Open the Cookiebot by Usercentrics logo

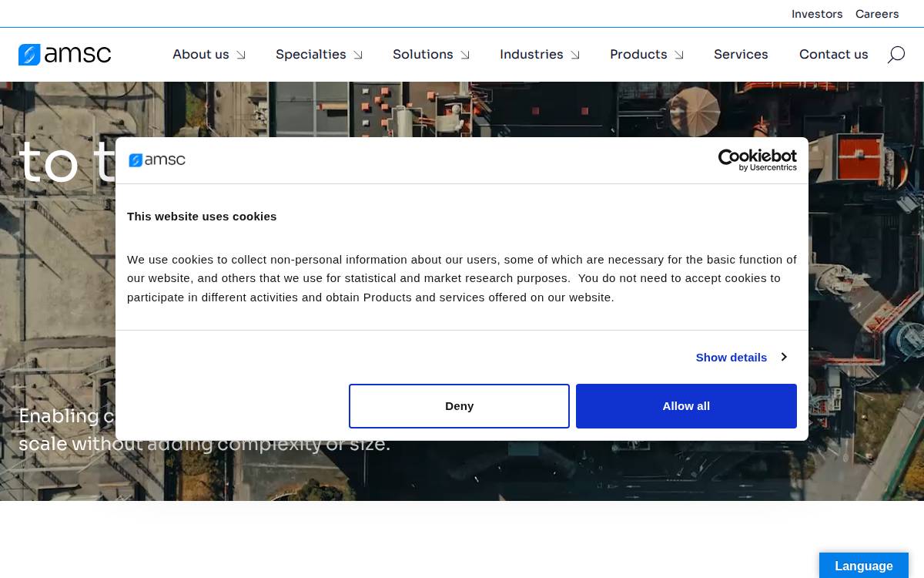(757, 160)
